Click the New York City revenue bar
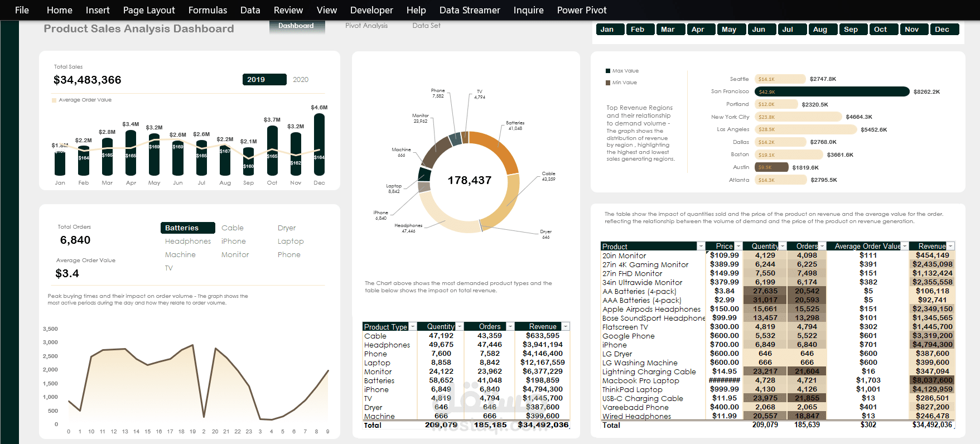980x444 pixels. 798,117
